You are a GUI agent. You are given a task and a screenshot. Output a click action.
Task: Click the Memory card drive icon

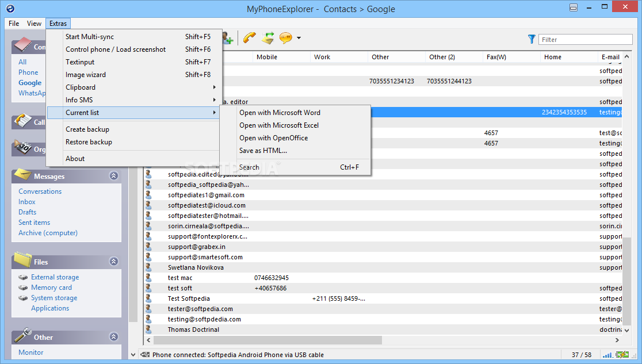[x=24, y=288]
